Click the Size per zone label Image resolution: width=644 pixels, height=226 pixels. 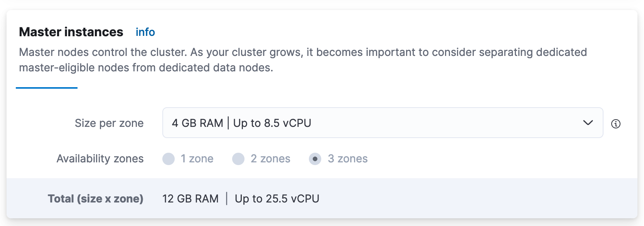pos(109,123)
